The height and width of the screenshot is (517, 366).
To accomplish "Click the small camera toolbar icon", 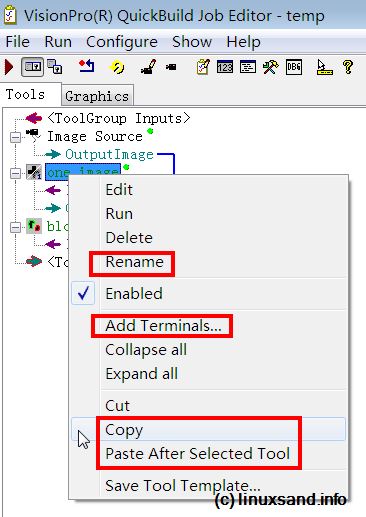I will point(171,67).
